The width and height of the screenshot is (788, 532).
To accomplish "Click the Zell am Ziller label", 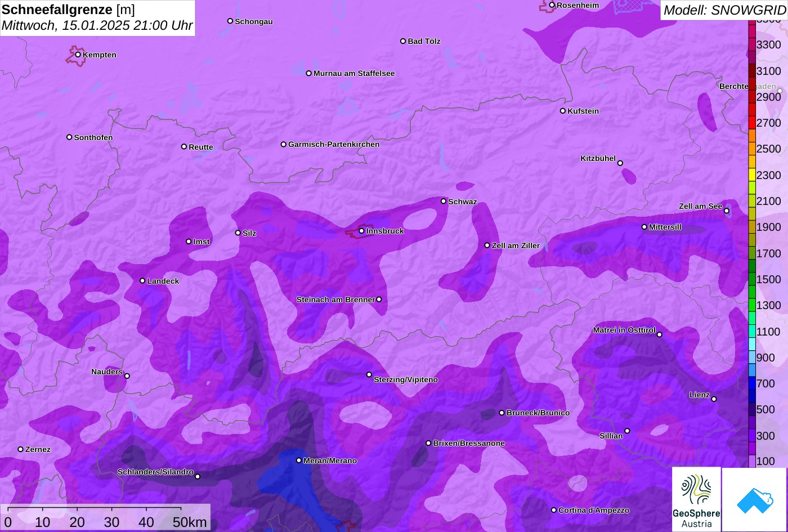I will click(516, 245).
